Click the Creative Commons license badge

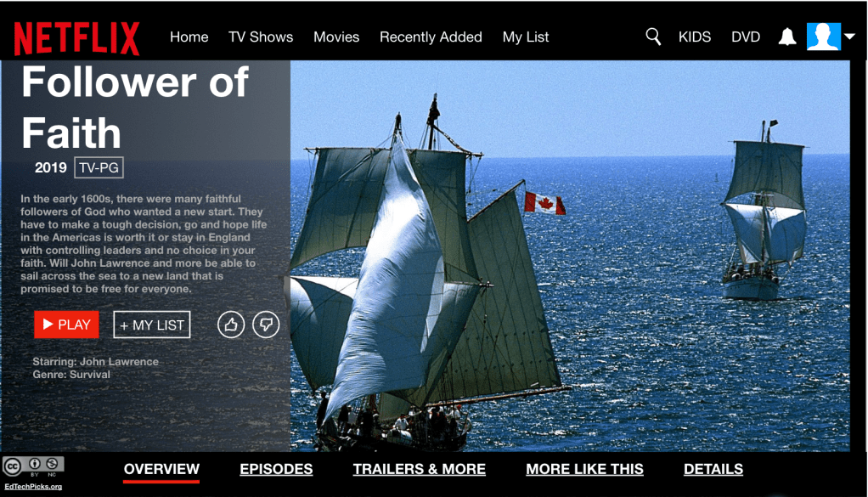click(33, 466)
